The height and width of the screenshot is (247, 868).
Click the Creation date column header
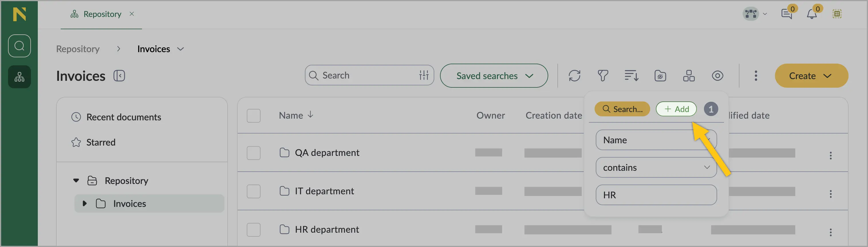point(554,115)
